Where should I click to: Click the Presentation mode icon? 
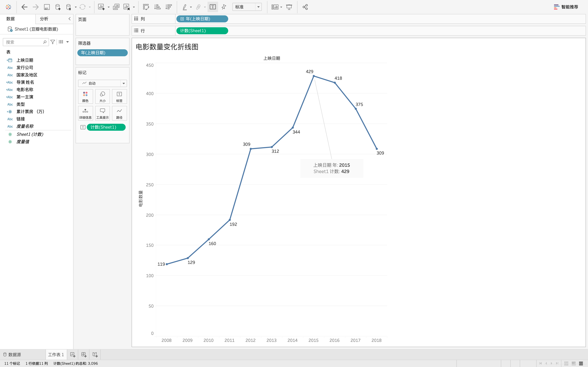click(289, 7)
